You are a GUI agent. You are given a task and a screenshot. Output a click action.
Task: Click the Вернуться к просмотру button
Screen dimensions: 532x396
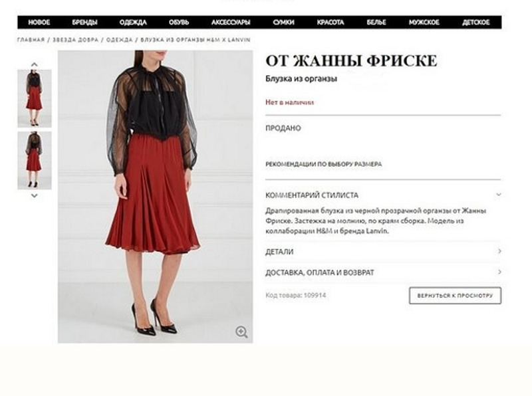455,296
